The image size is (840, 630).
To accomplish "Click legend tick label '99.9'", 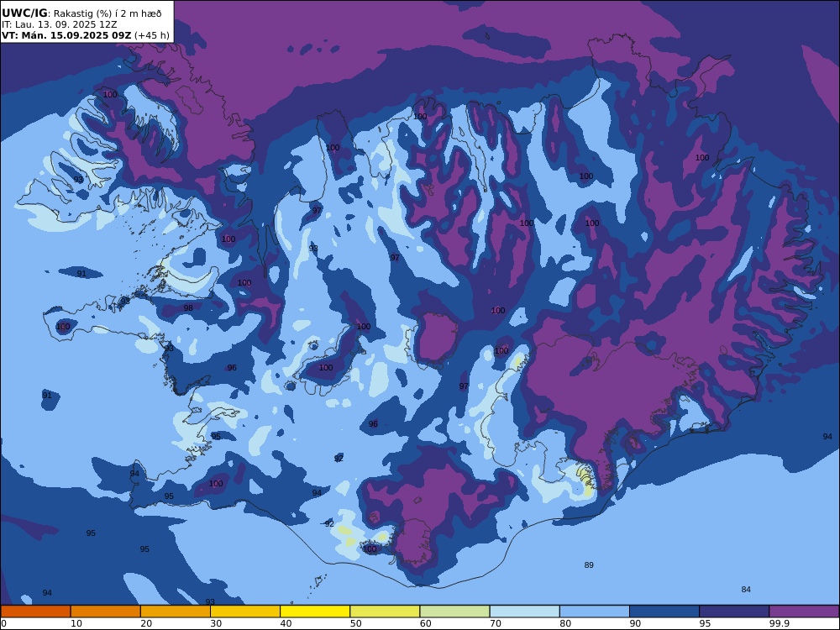I will coord(779,623).
